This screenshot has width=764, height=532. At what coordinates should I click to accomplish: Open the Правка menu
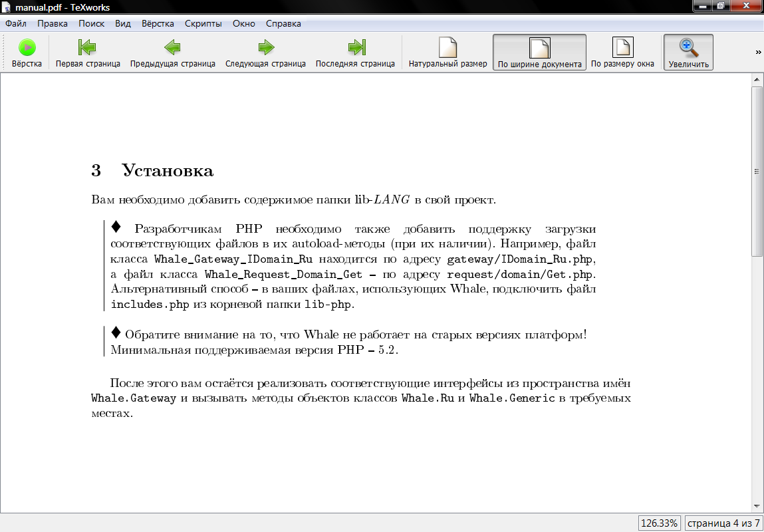pyautogui.click(x=53, y=23)
